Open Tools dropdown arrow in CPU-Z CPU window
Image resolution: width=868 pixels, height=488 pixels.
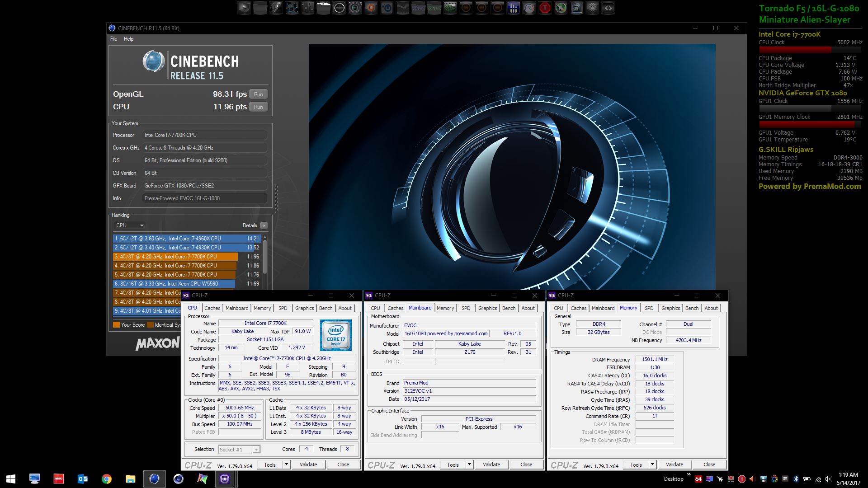click(x=286, y=465)
